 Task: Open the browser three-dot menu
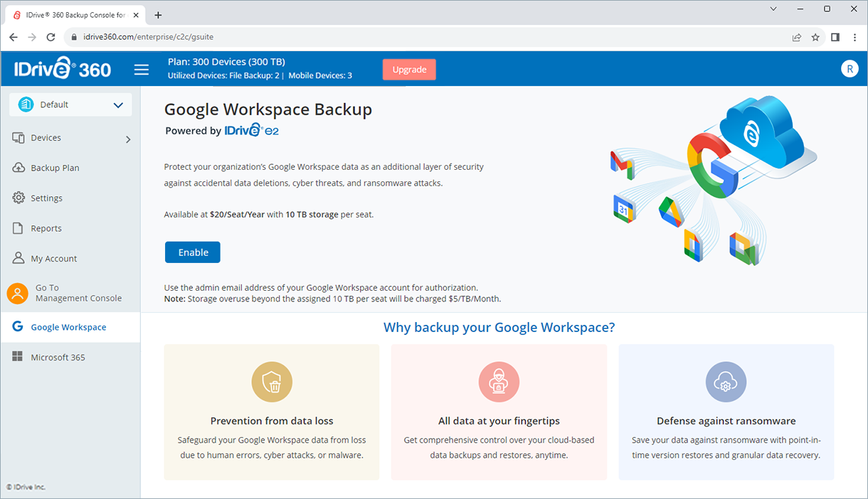[854, 37]
